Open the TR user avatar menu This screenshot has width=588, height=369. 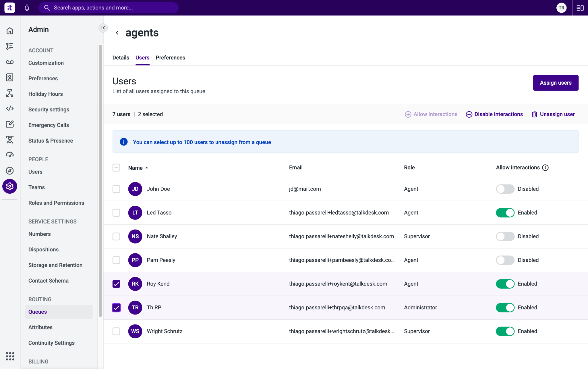tap(562, 8)
